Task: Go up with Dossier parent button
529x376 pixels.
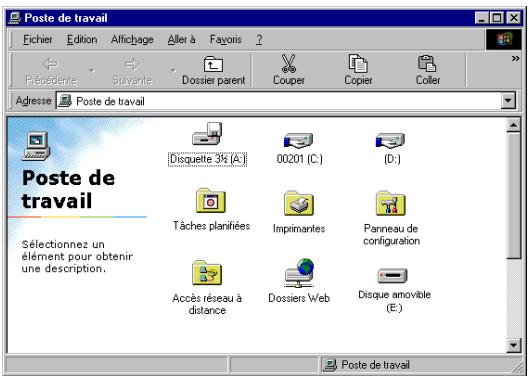Action: [214, 70]
